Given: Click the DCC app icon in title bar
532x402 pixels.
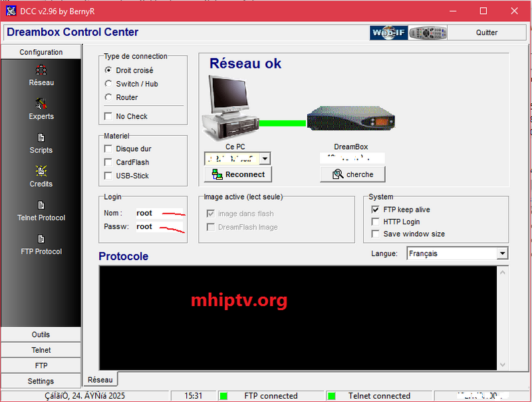Looking at the screenshot, I should click(11, 11).
